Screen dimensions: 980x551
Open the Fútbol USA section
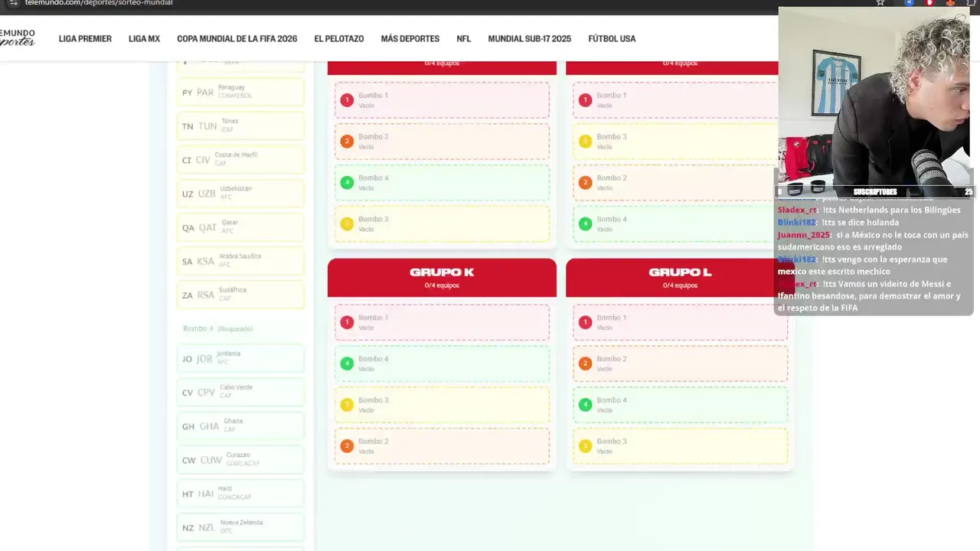[x=612, y=39]
